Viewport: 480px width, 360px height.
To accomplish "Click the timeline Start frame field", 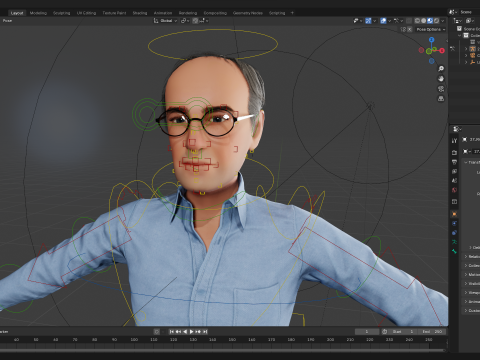I will [403, 332].
